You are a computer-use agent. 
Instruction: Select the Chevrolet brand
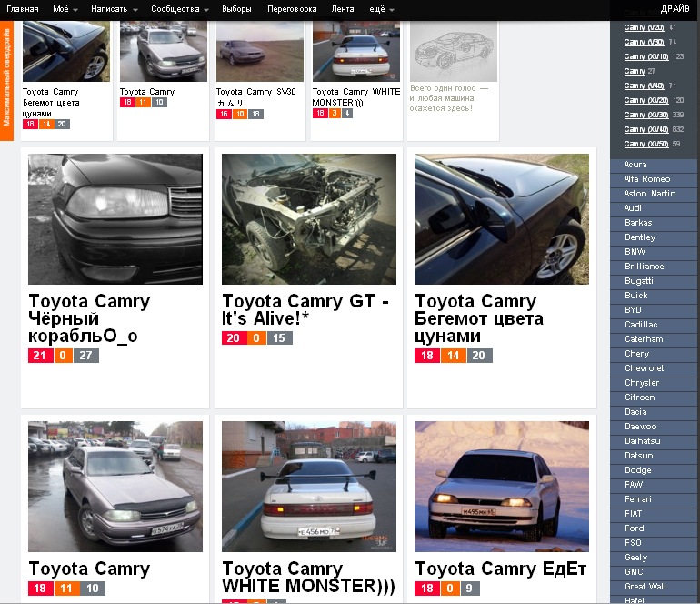(x=654, y=368)
